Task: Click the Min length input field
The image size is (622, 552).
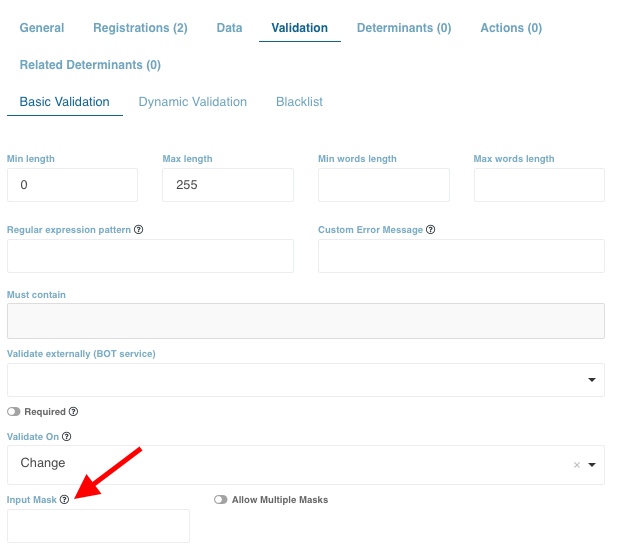Action: (x=72, y=185)
